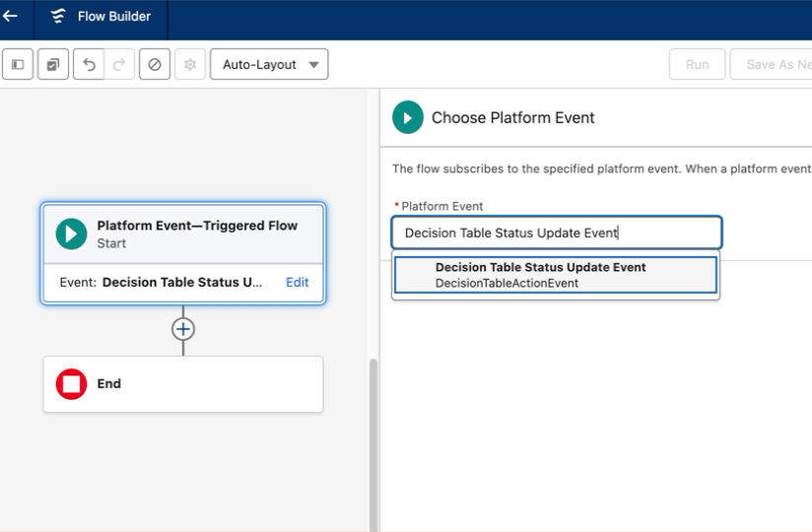Click the red End stop icon
This screenshot has height=532, width=812.
pos(72,384)
